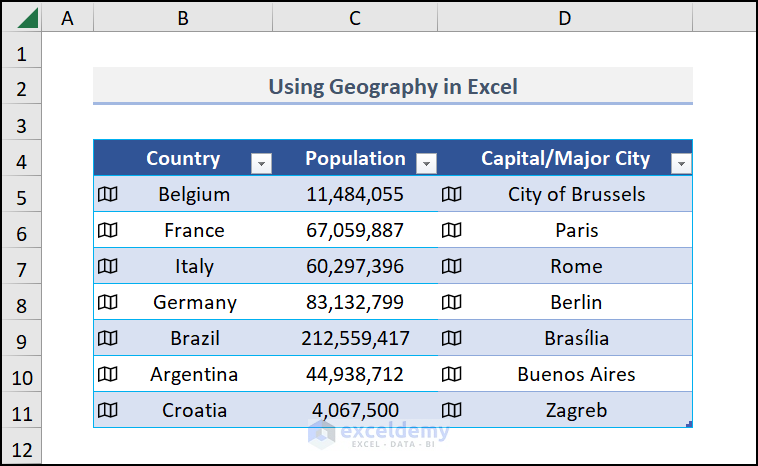Click the map icon next to Zagreb
Viewport: 758px width, 466px height.
[x=452, y=410]
